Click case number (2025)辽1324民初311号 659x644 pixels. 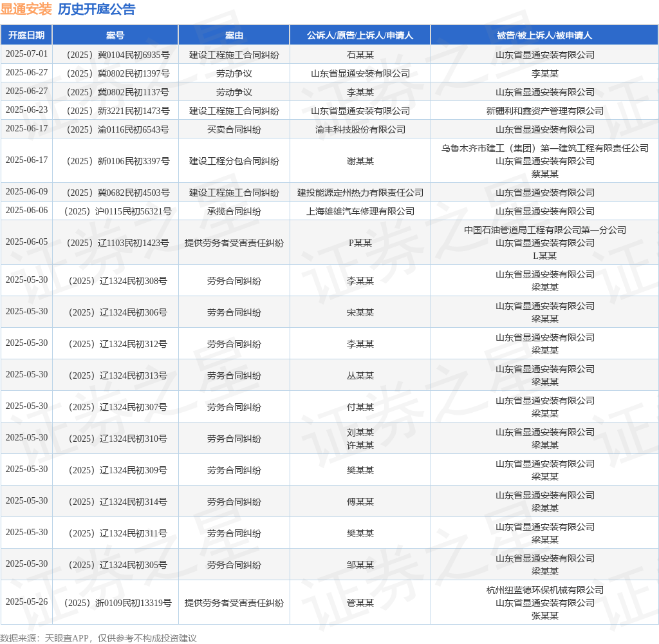coord(118,533)
